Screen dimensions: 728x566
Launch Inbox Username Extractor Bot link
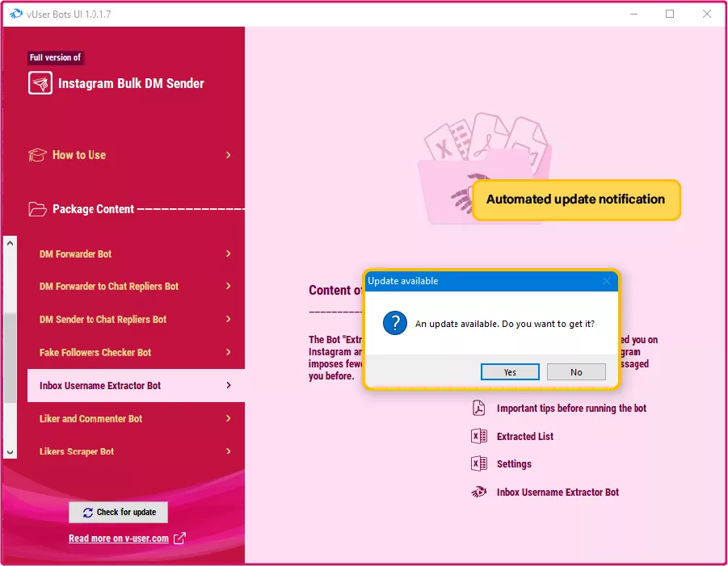tap(558, 492)
